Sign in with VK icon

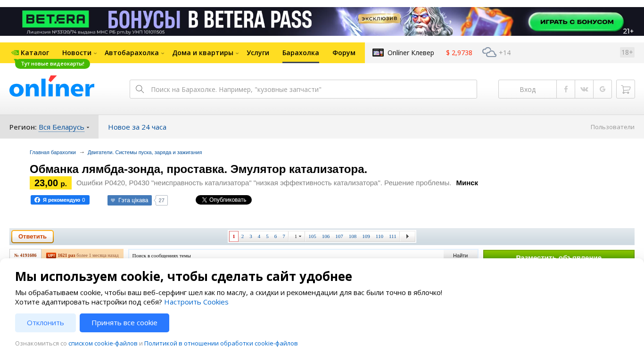pos(584,89)
